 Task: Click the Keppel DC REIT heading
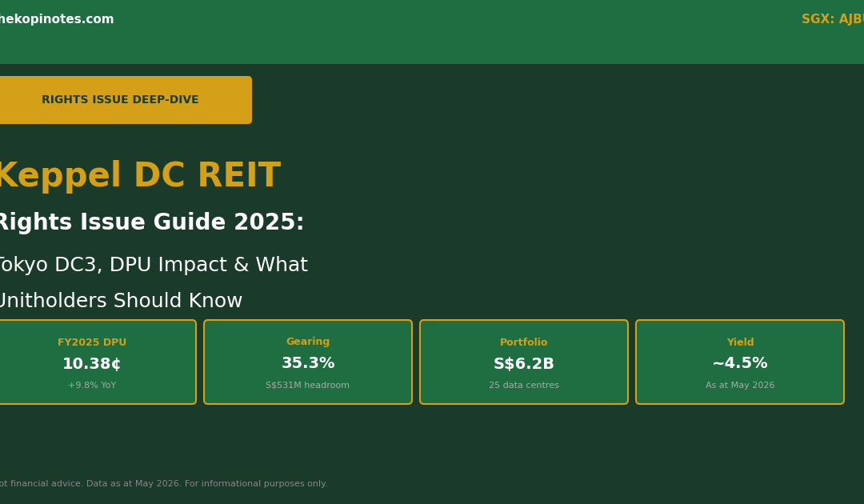[139, 176]
